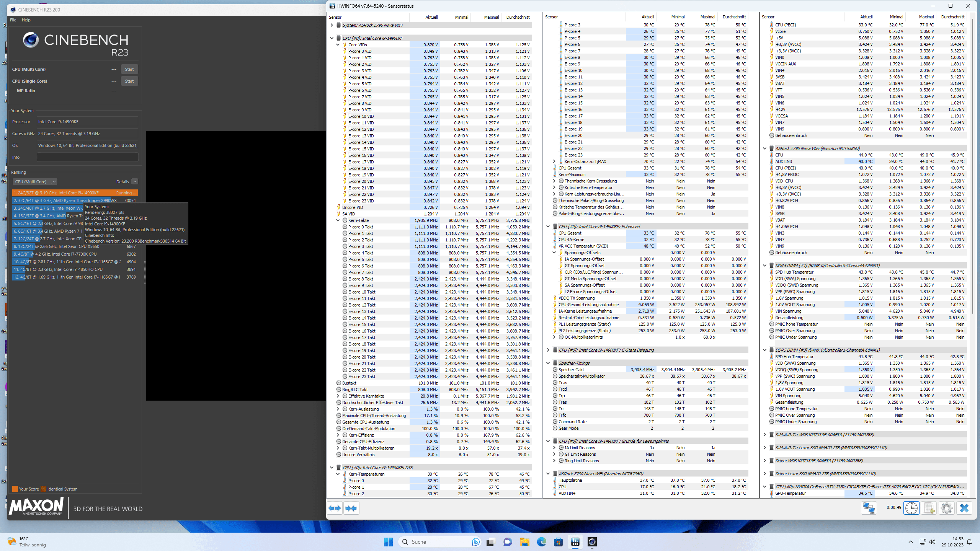Open the CPU (Multi Core) ranking dropdown
Viewport: 980px width, 551px height.
pyautogui.click(x=35, y=182)
